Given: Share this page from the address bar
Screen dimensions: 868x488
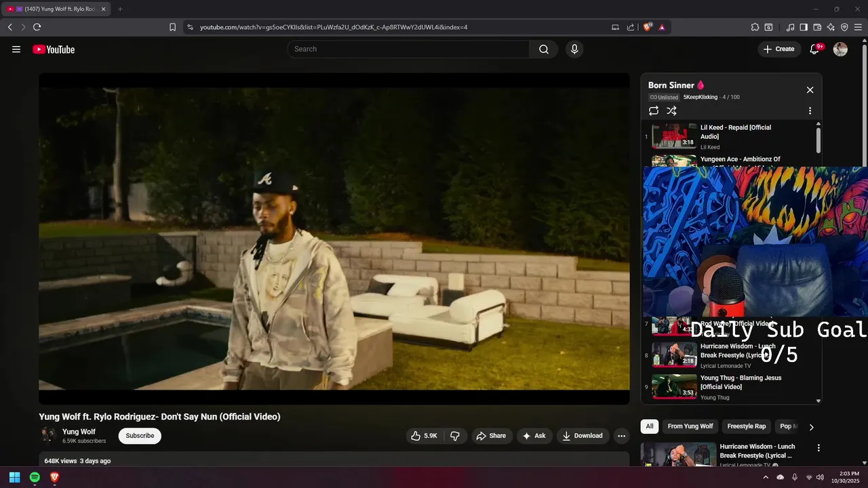Looking at the screenshot, I should [x=631, y=27].
